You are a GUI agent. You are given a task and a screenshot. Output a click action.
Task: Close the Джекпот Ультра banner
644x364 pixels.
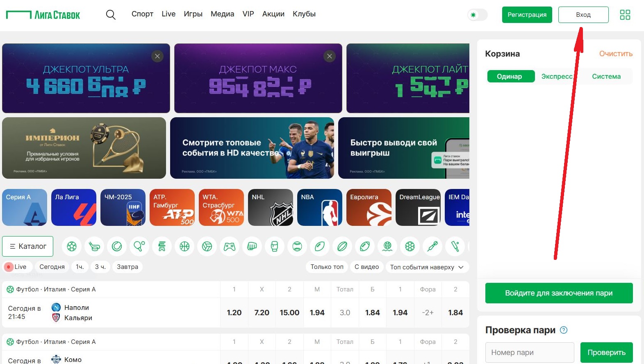(157, 56)
